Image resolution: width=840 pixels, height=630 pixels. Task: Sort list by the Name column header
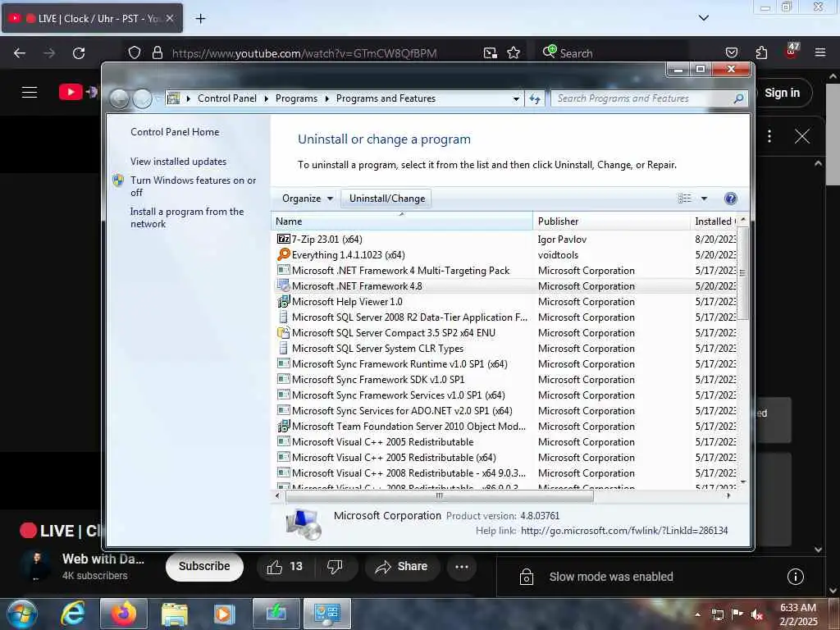pyautogui.click(x=402, y=221)
